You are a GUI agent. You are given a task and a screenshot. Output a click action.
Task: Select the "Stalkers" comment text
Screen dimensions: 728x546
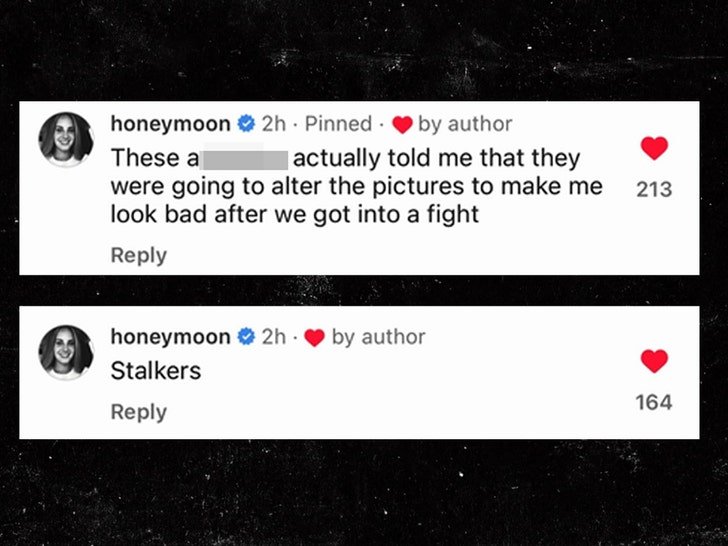tap(156, 370)
